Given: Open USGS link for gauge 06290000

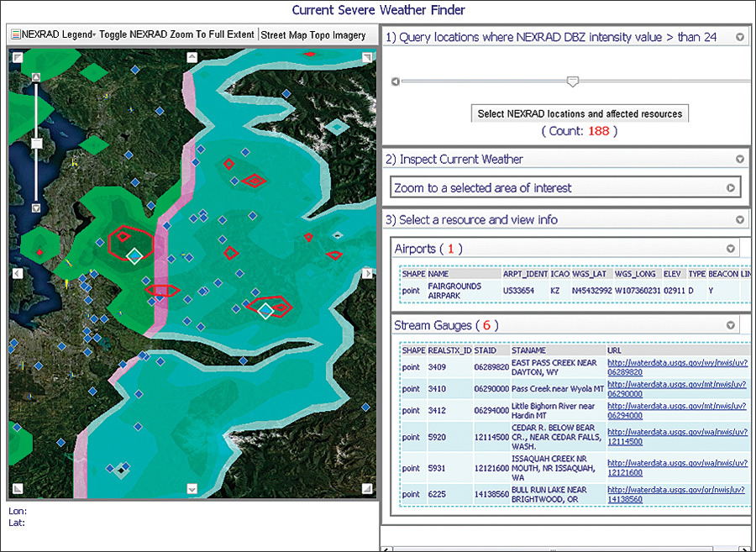Looking at the screenshot, I should tap(677, 389).
